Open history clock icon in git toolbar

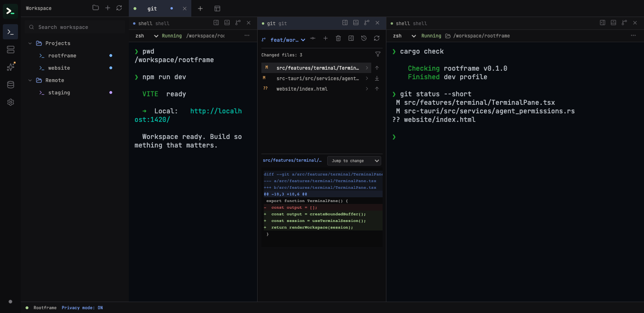364,38
